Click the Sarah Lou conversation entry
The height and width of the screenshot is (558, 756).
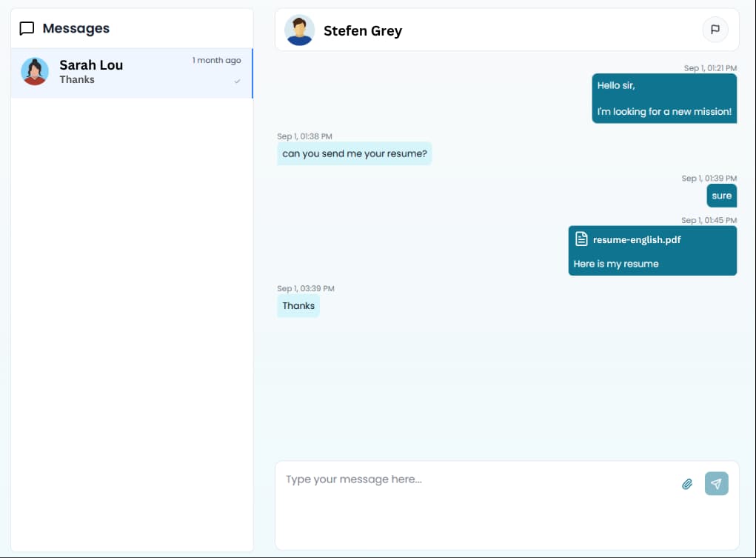pos(131,73)
